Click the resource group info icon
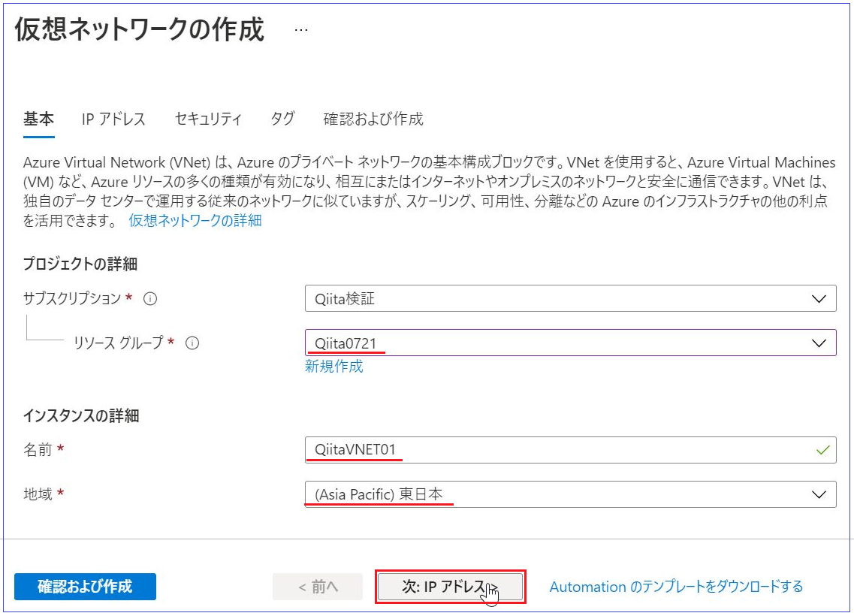This screenshot has width=854, height=616. pos(192,343)
